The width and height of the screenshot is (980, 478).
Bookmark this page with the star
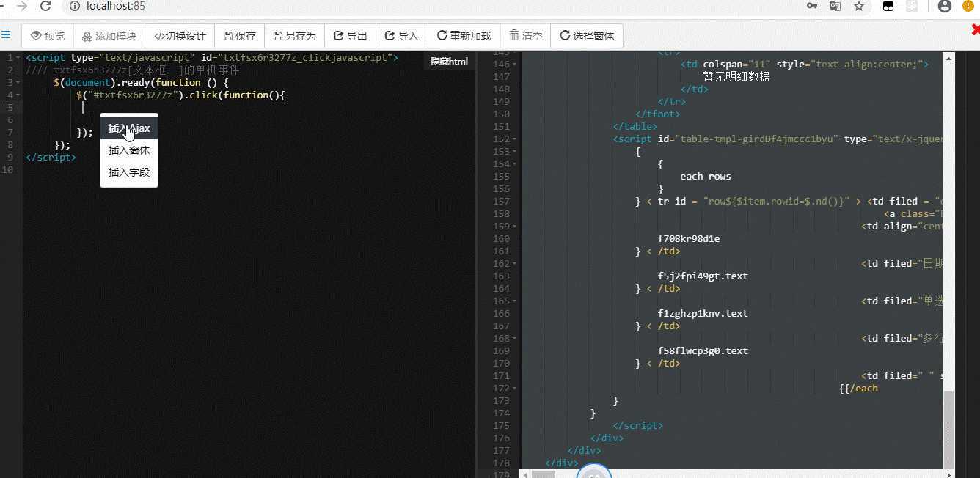click(x=859, y=7)
